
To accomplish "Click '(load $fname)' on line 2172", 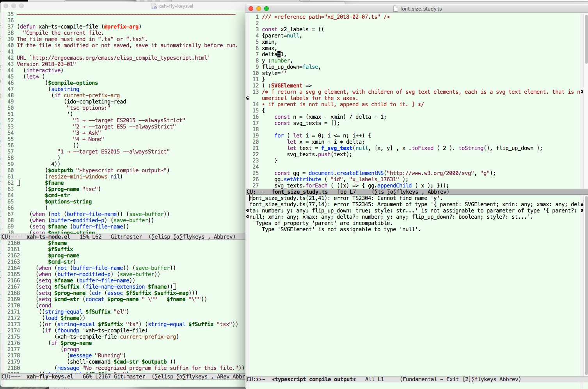I will tap(64, 318).
